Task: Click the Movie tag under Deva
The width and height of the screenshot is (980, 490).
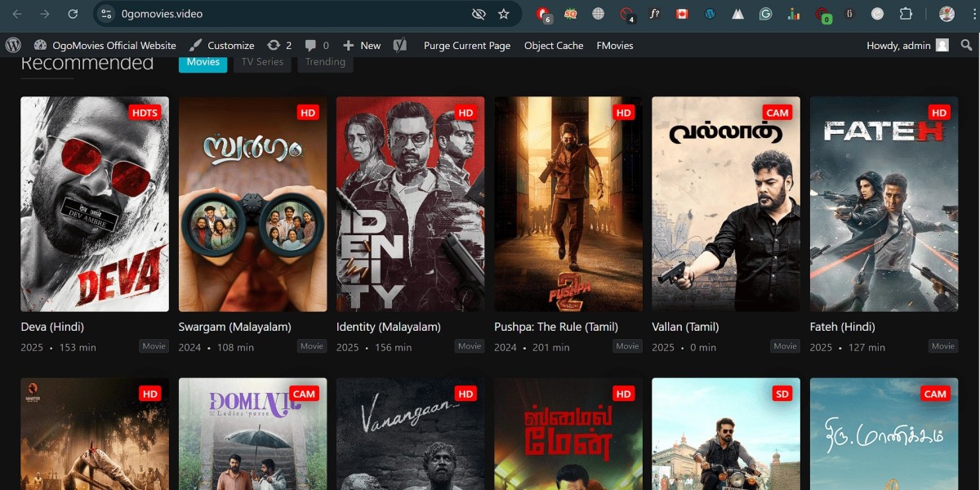Action: [x=154, y=346]
